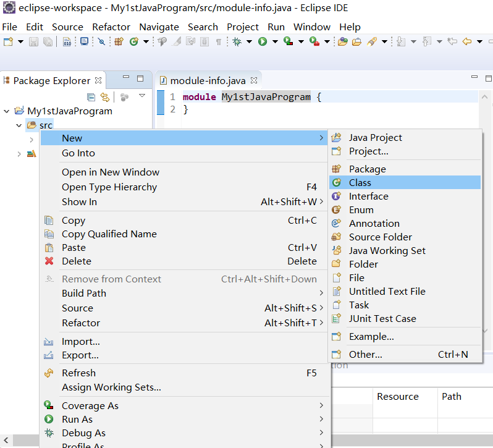Click the Save toolbar icon

pos(33,41)
